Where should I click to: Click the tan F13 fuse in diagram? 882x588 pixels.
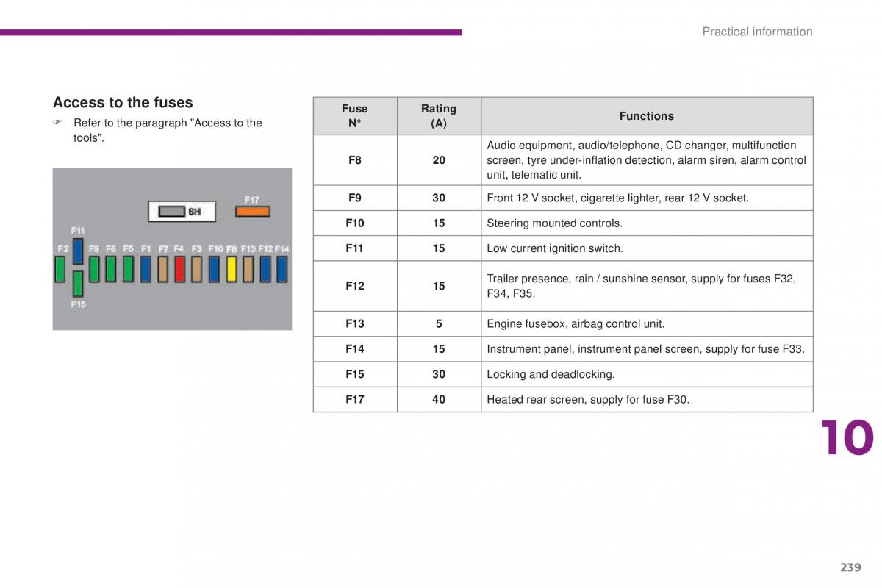click(x=248, y=269)
